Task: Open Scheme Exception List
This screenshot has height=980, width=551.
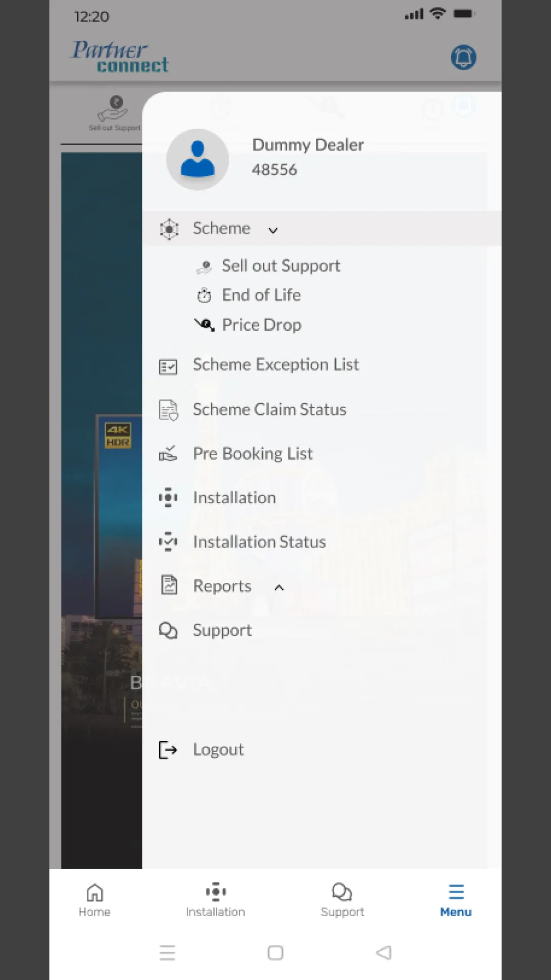Action: point(275,365)
